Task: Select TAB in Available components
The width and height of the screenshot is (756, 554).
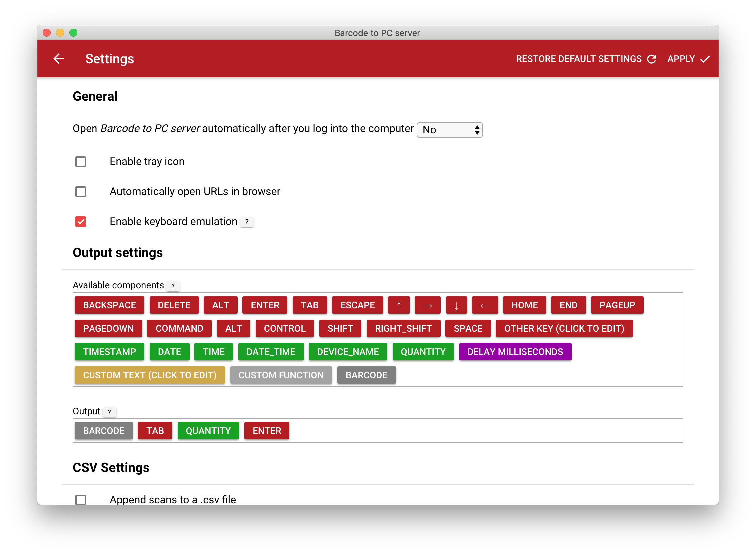Action: coord(310,305)
